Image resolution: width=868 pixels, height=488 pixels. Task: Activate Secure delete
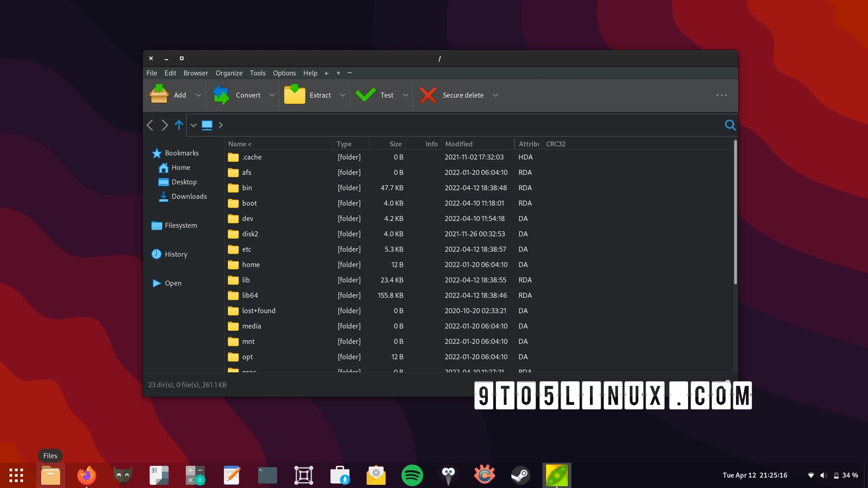click(454, 95)
